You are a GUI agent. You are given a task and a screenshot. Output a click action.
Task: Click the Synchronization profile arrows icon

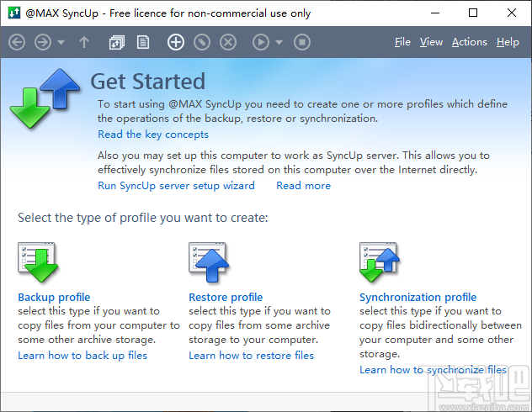coord(380,262)
